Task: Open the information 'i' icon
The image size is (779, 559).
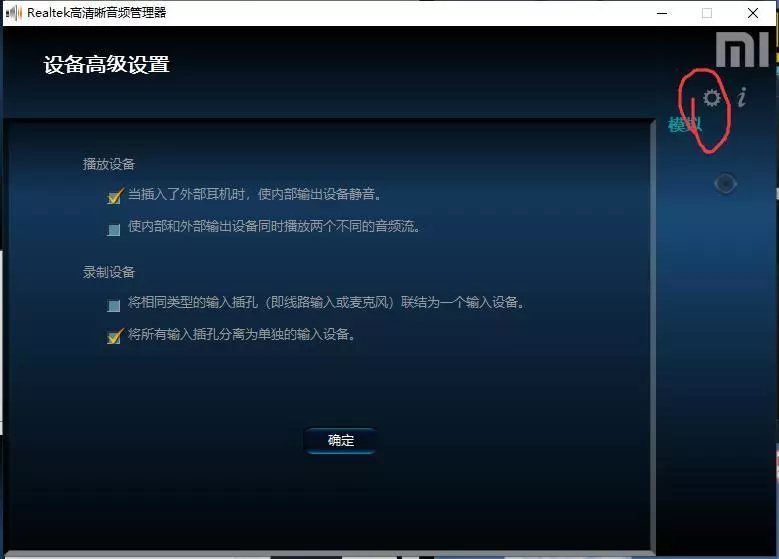Action: click(x=741, y=97)
